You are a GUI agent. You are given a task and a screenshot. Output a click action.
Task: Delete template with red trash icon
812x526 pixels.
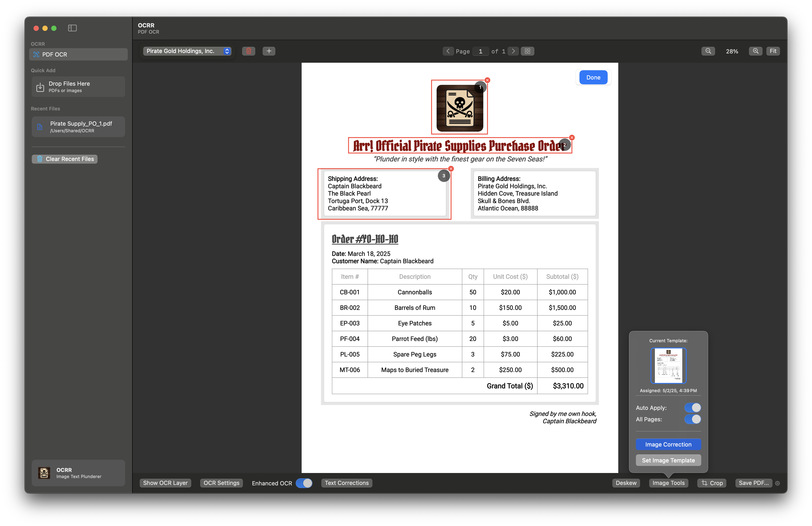[x=248, y=51]
